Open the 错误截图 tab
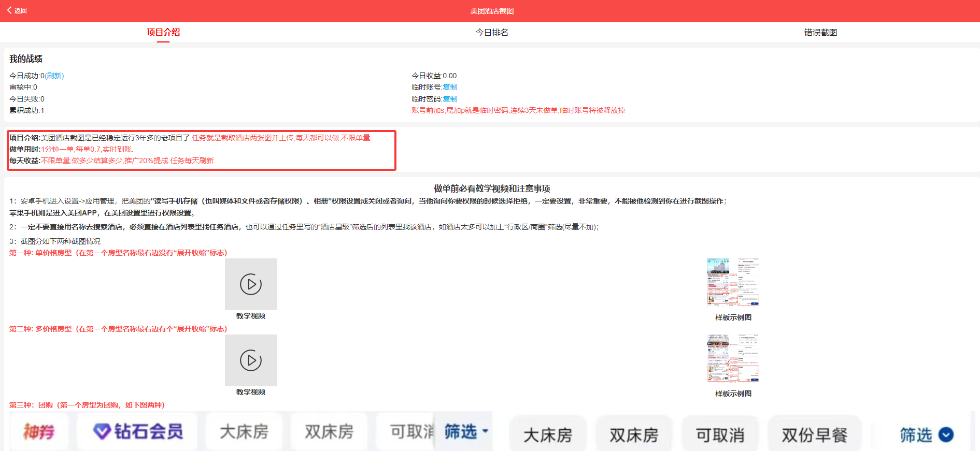This screenshot has height=451, width=980. (x=820, y=33)
